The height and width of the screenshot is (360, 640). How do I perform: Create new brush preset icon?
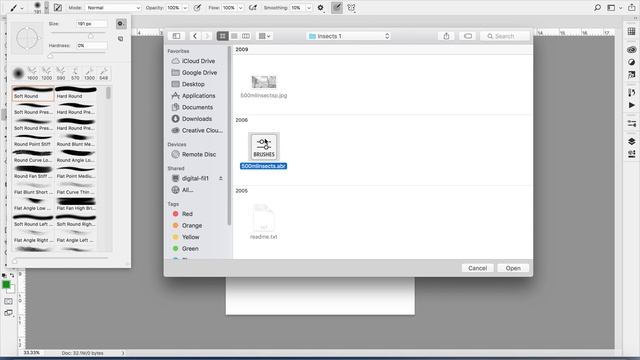(x=120, y=39)
